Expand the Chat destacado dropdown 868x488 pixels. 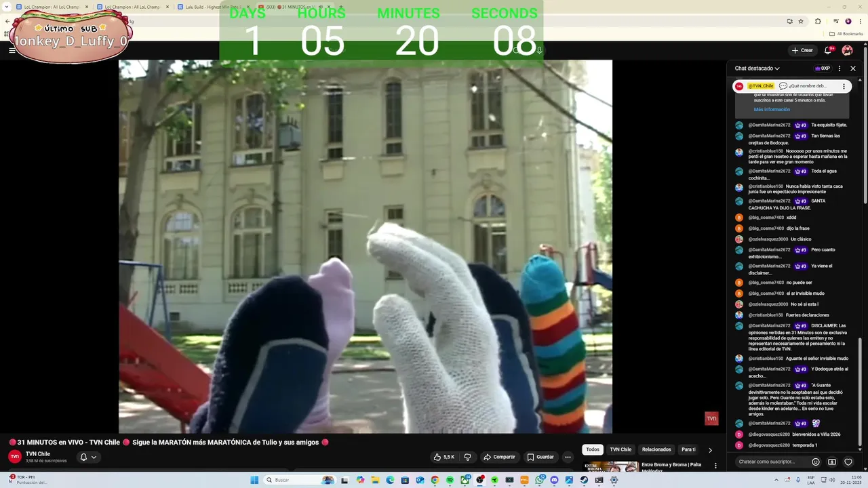click(x=757, y=68)
